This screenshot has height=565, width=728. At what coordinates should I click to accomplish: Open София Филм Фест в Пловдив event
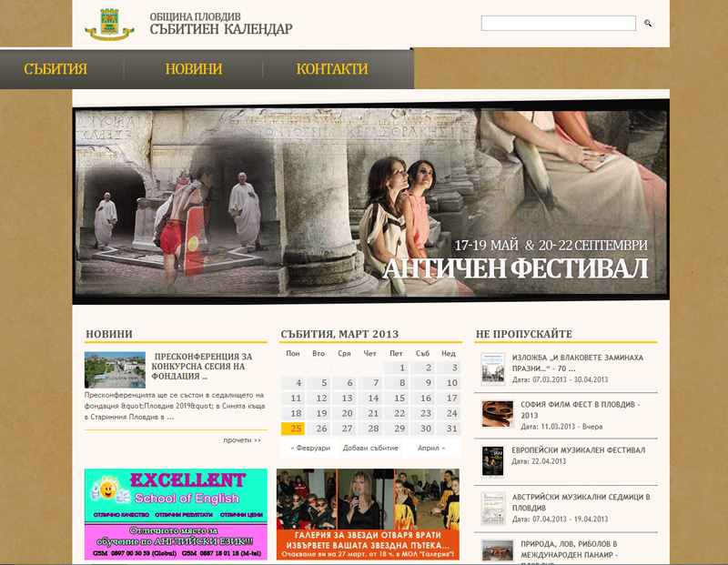point(574,409)
